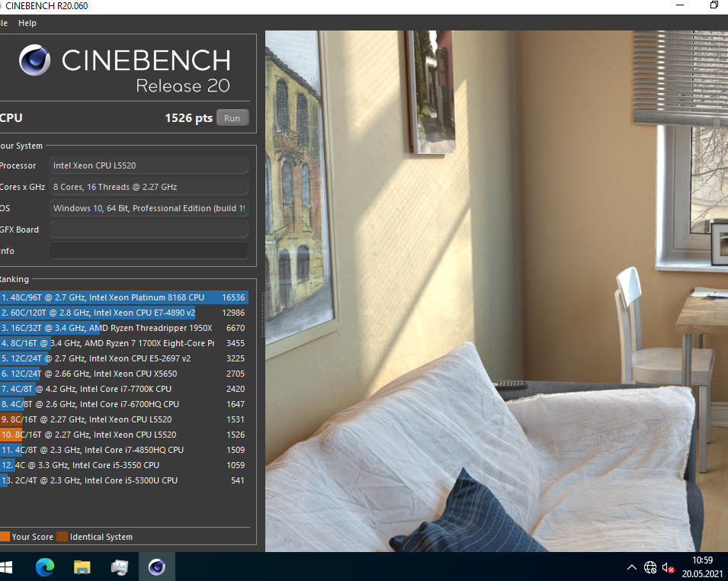728x581 pixels.
Task: Select ranking row Xeon Platinum 8168 CPU
Action: point(124,297)
